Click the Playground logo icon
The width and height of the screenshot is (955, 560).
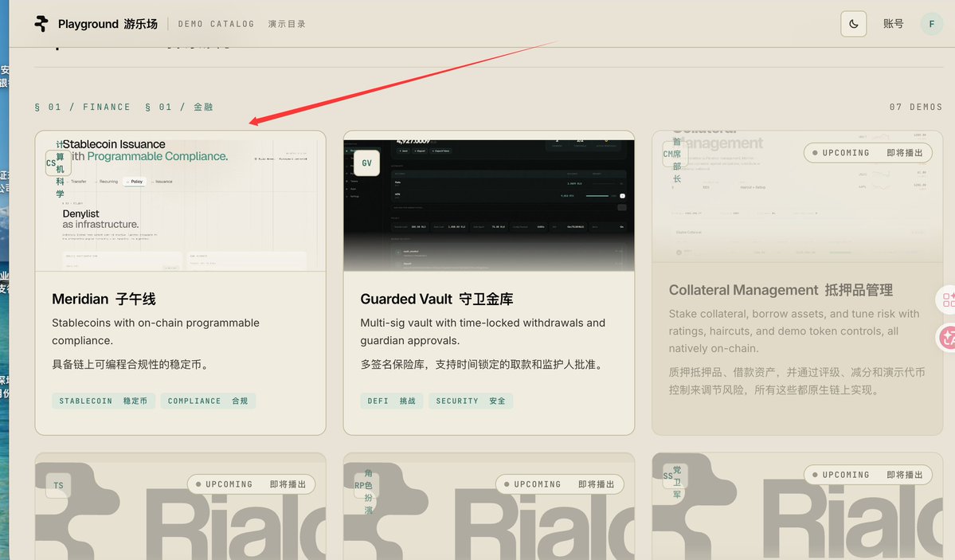41,24
